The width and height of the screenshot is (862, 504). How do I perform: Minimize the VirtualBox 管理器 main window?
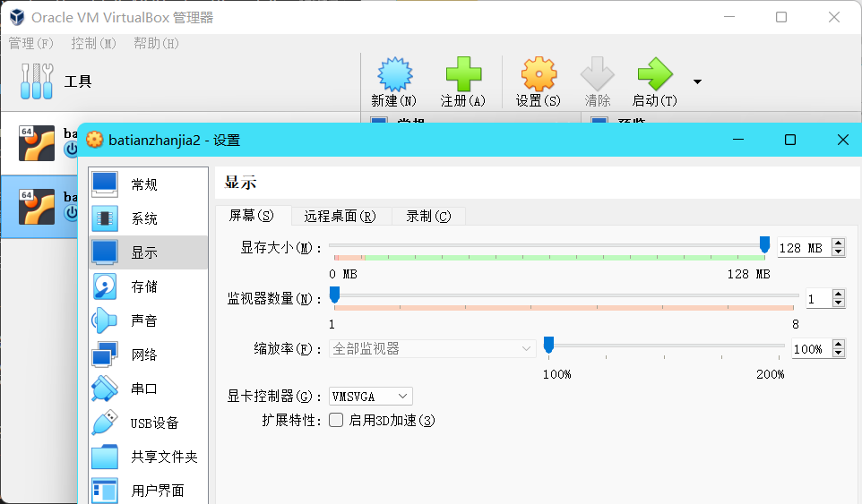point(729,17)
